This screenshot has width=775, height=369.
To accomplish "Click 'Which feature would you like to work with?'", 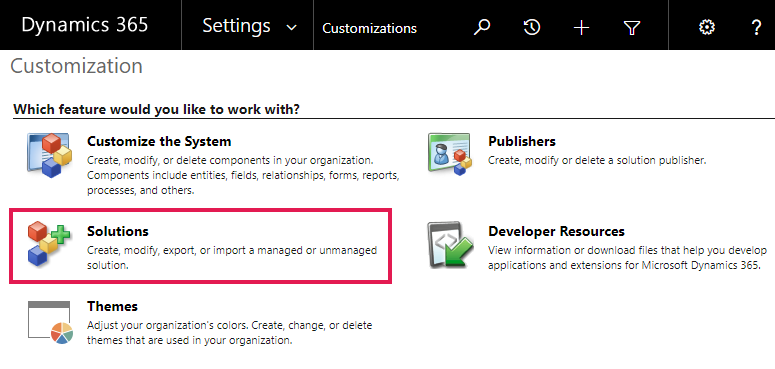I will pos(156,109).
